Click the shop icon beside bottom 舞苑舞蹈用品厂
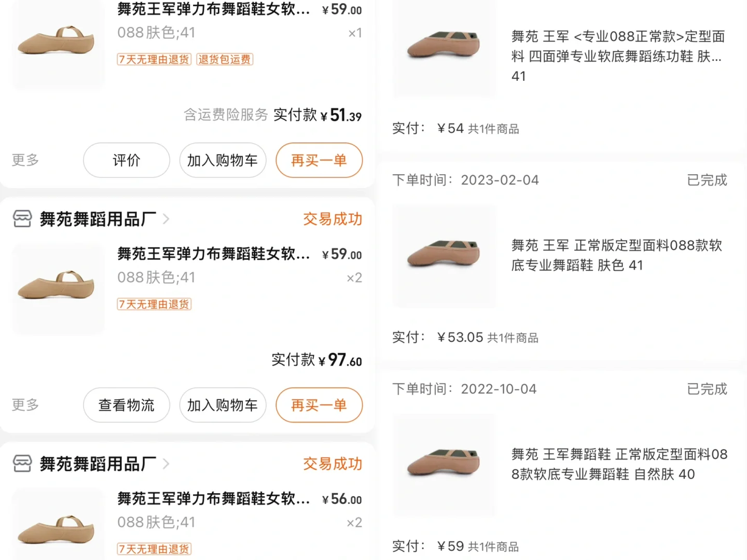Image resolution: width=747 pixels, height=560 pixels. (x=22, y=464)
